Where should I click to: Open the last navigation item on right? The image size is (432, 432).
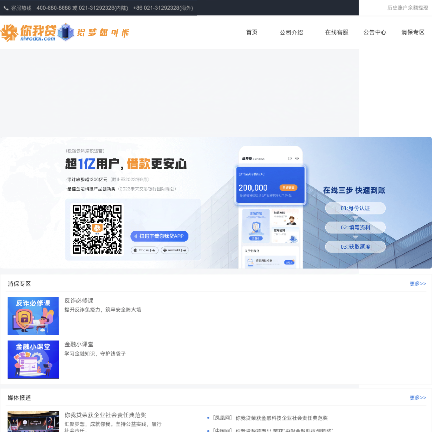point(413,32)
